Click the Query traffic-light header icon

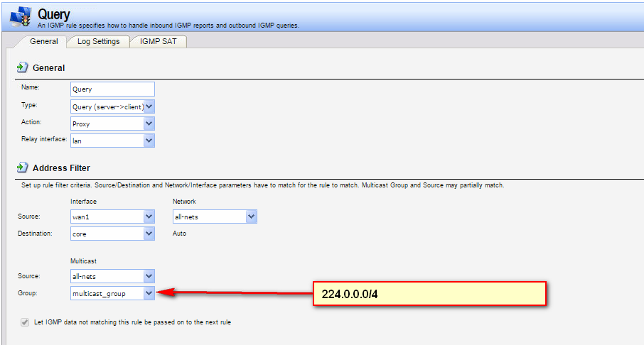pos(21,17)
